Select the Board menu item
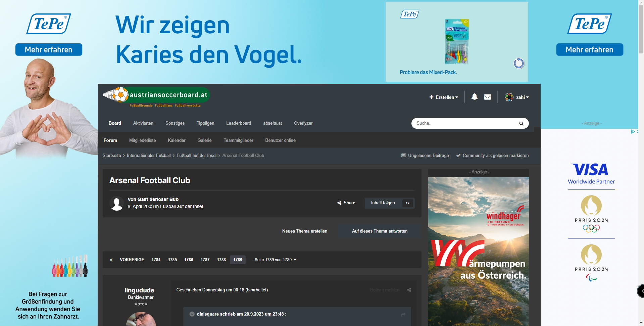 click(x=115, y=123)
